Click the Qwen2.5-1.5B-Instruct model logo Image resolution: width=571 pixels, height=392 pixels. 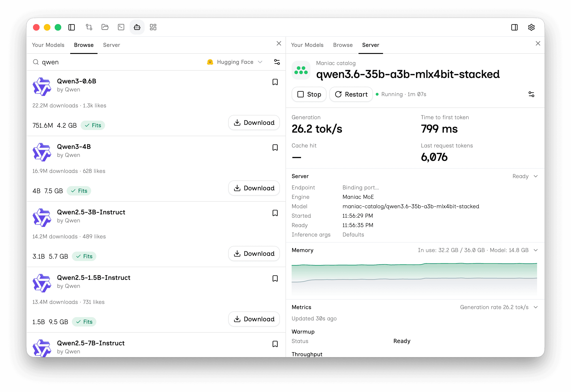click(x=42, y=283)
